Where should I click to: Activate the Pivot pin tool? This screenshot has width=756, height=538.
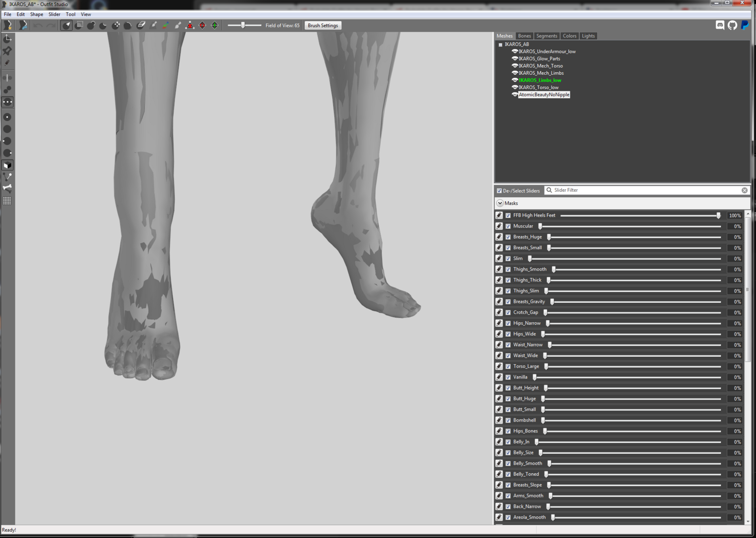tap(7, 51)
